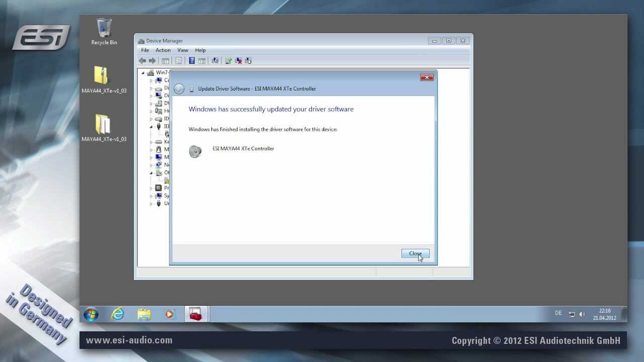Minimize the Device Manager window
The width and height of the screenshot is (644, 362).
(435, 41)
